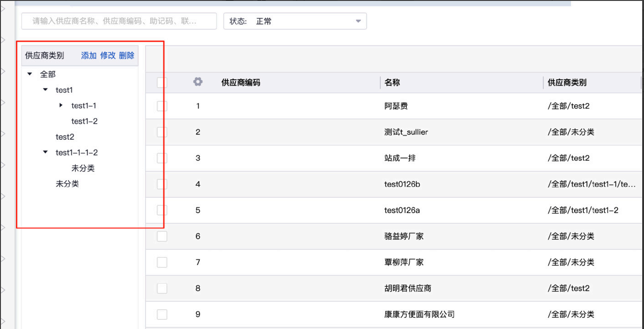Collapse the 全部 root tree node

pos(30,74)
